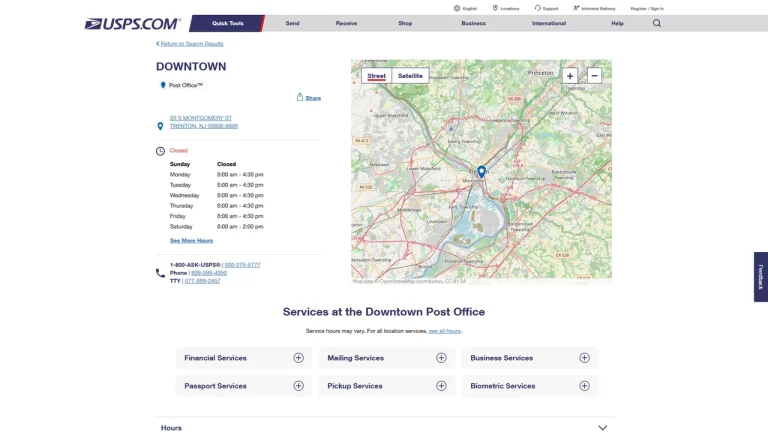
Task: Click the Locations link in top bar
Action: (x=510, y=8)
